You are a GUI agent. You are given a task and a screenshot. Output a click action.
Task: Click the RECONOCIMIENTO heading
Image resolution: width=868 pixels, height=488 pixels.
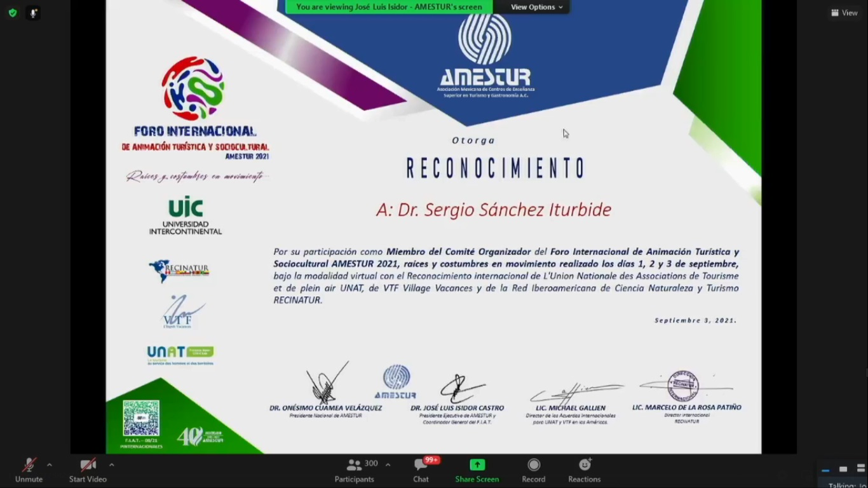pyautogui.click(x=496, y=169)
